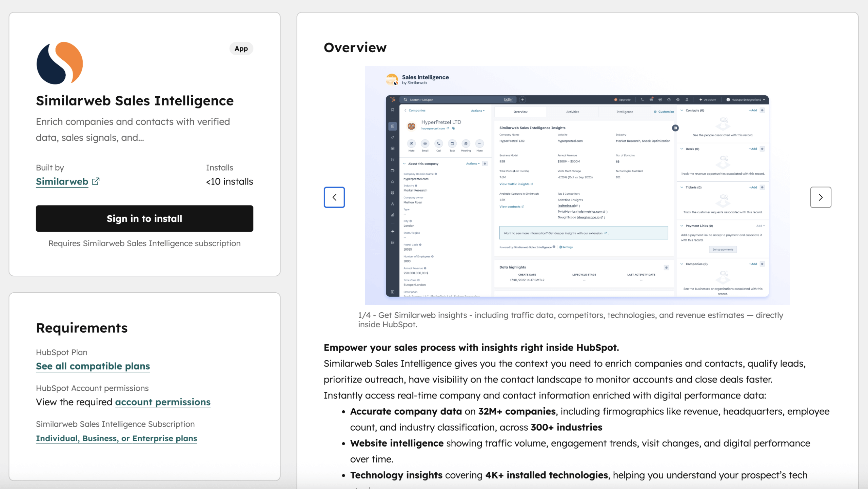The width and height of the screenshot is (868, 489).
Task: Click the Assistant sparkle icon in the top bar
Action: click(x=701, y=100)
